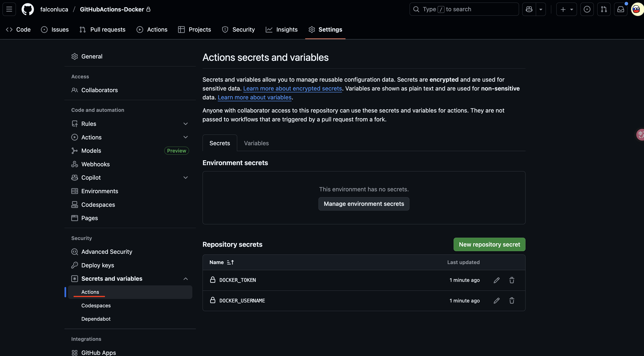Open the Copilot chat icon in header

[529, 9]
